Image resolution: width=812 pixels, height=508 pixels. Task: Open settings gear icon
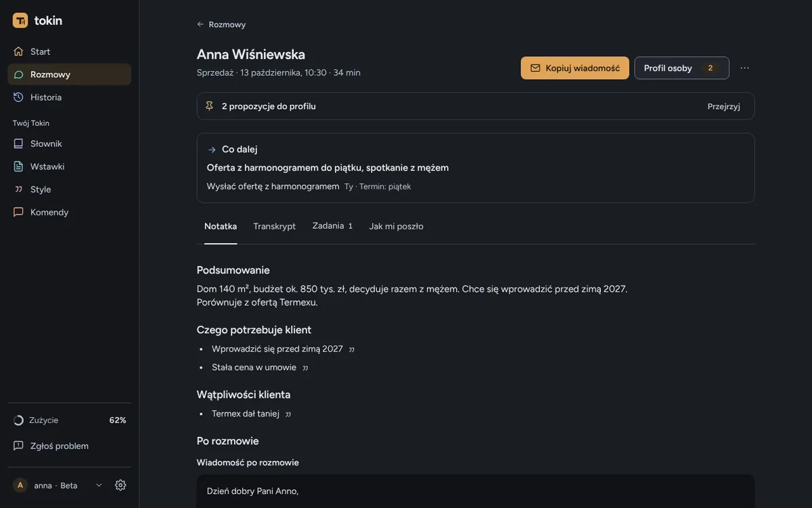tap(120, 485)
